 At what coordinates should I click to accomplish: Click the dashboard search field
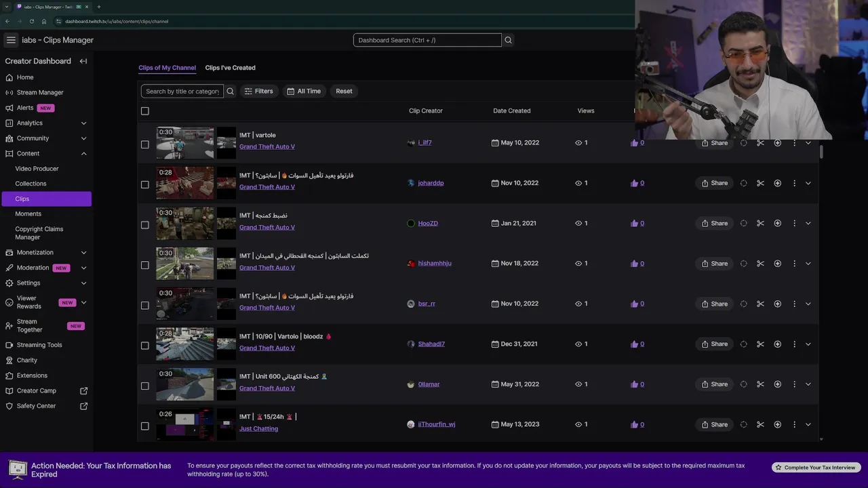coord(427,40)
